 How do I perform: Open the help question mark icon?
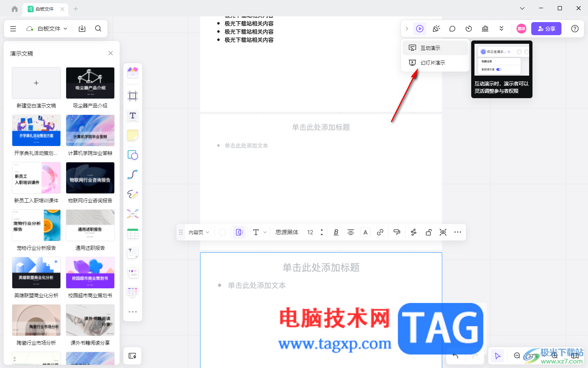[575, 29]
